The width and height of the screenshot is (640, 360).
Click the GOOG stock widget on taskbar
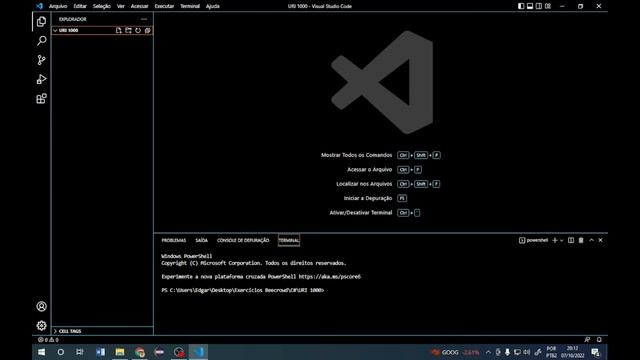[455, 352]
